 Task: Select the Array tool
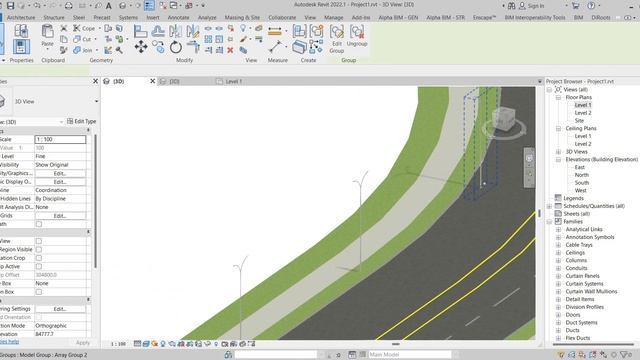point(208,39)
